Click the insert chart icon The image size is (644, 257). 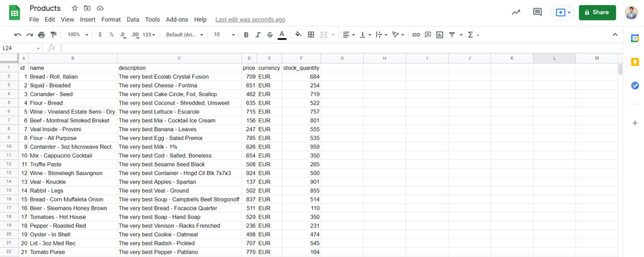click(440, 35)
